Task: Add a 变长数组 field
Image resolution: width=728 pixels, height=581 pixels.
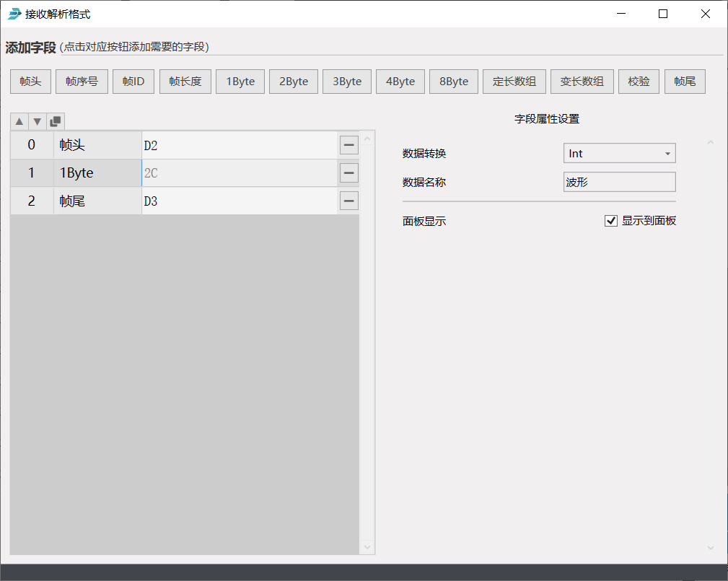Action: 582,82
